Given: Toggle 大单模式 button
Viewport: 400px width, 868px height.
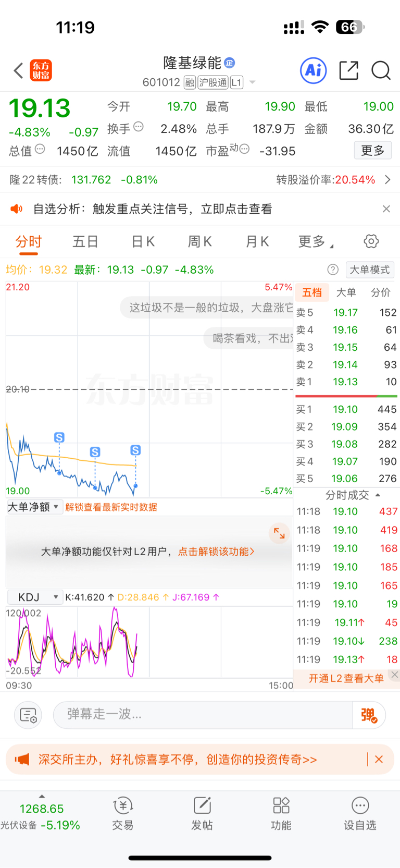Looking at the screenshot, I should click(369, 270).
